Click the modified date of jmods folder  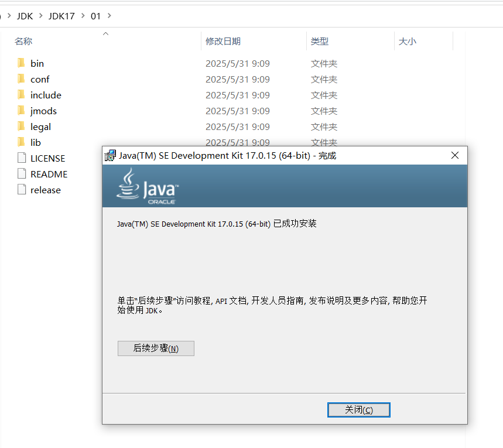[238, 111]
